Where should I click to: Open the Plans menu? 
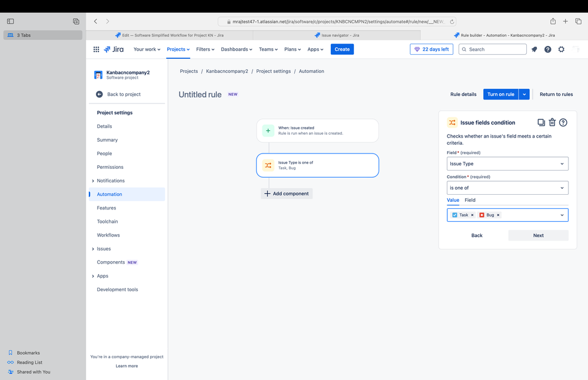pyautogui.click(x=292, y=49)
